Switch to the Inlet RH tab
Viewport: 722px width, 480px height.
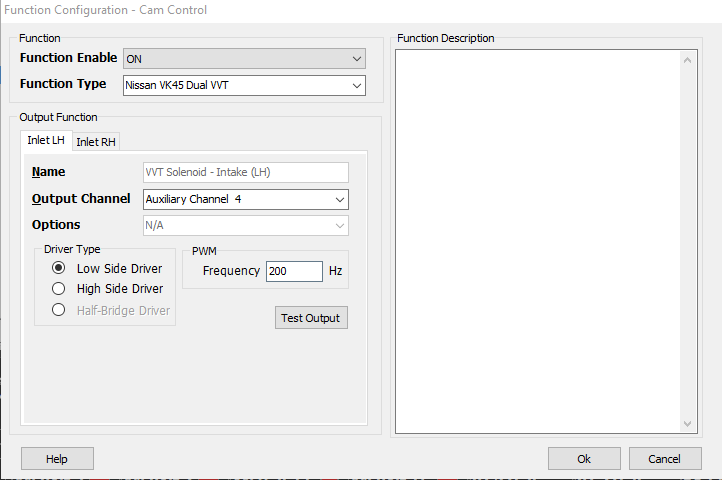(x=96, y=142)
